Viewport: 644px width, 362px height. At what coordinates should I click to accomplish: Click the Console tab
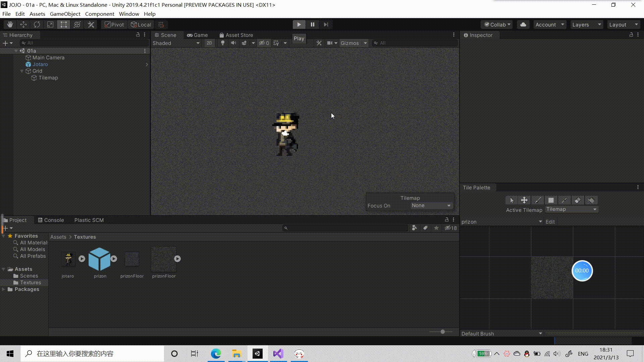point(54,220)
